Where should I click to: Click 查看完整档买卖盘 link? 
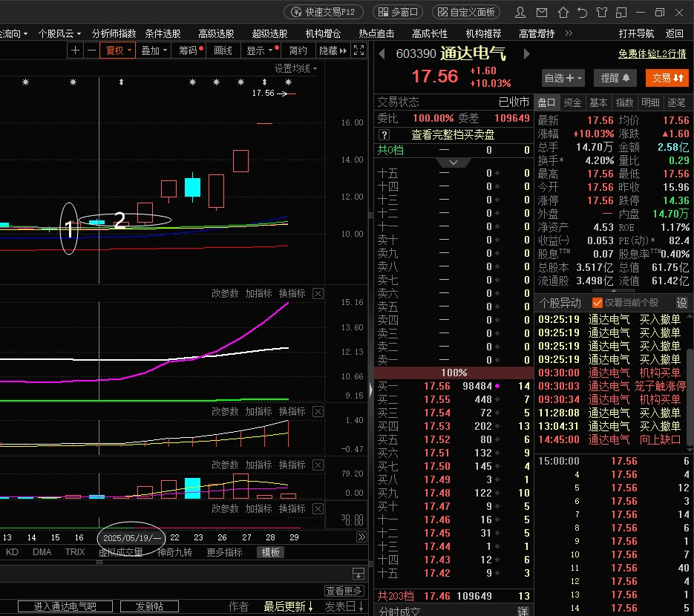tap(453, 134)
